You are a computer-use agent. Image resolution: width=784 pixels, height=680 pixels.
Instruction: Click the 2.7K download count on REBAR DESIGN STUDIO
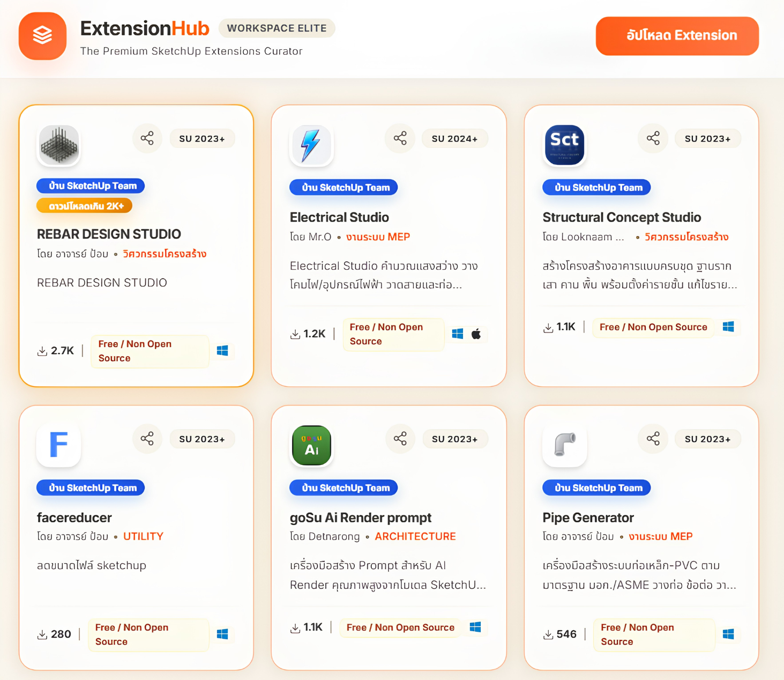[x=56, y=351]
